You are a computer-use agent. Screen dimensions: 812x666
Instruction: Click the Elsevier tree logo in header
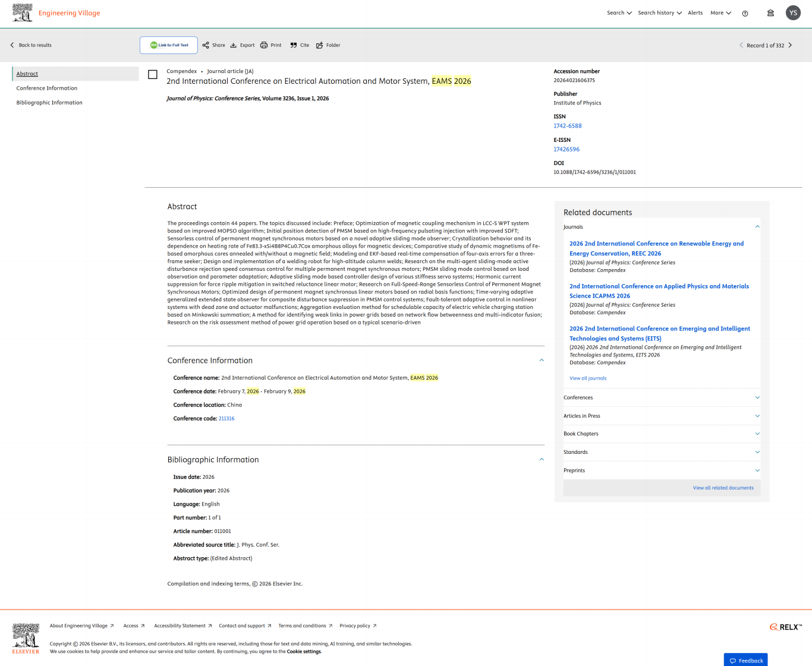(x=23, y=12)
